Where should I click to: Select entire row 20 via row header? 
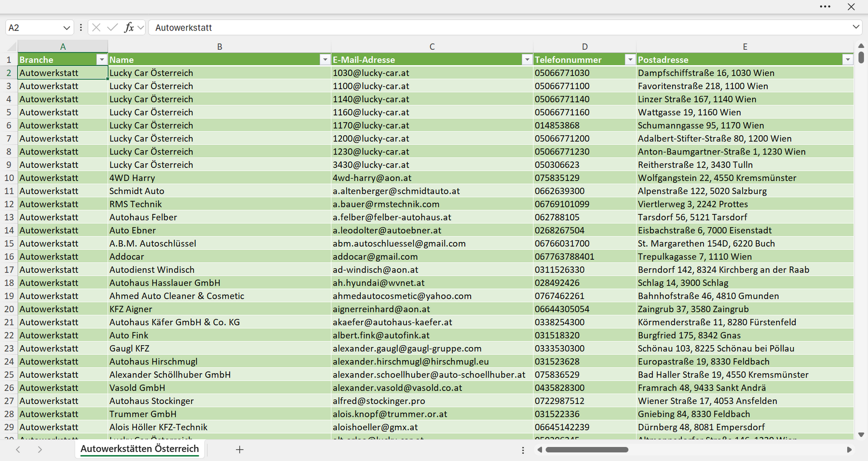(9, 309)
